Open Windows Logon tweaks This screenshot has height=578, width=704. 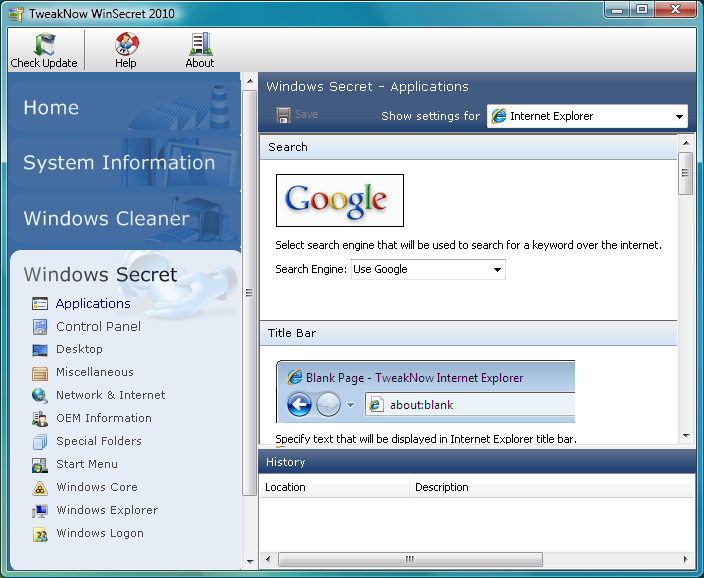click(100, 534)
